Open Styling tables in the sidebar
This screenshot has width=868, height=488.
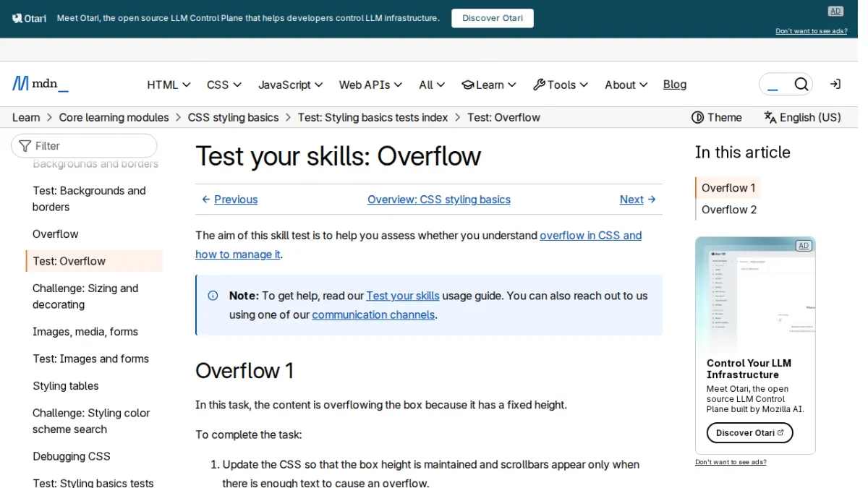tap(66, 386)
